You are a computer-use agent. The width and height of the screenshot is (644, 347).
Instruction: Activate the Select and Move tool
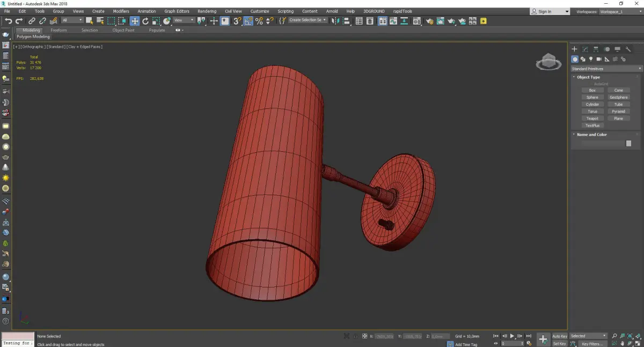(x=135, y=21)
